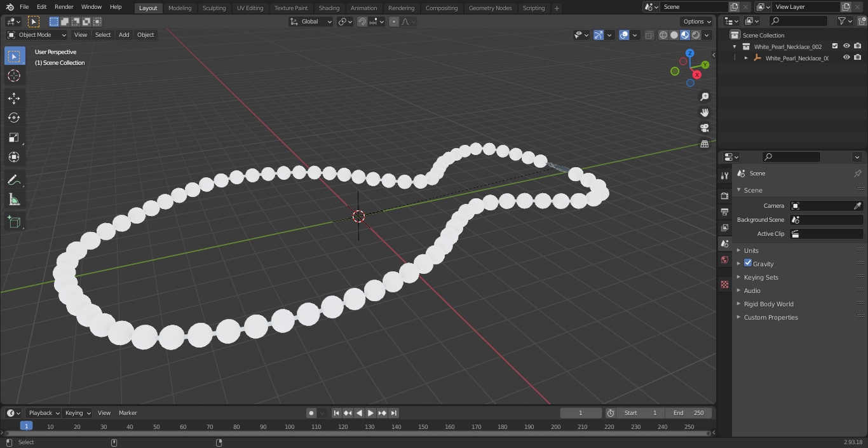
Task: Toggle the camera view icon
Action: 704,128
